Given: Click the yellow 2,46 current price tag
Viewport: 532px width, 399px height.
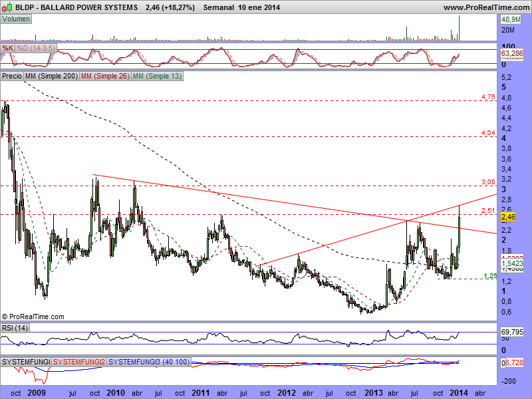Looking at the screenshot, I should click(508, 217).
